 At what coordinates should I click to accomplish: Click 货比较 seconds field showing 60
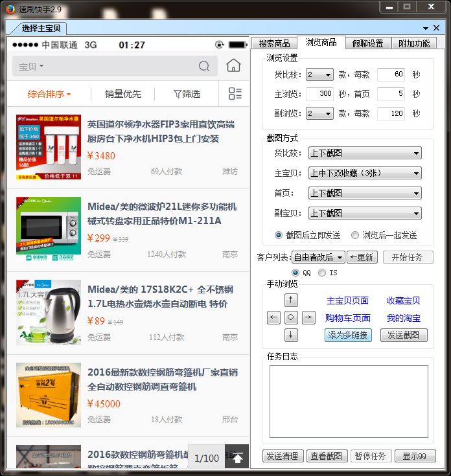[x=391, y=74]
